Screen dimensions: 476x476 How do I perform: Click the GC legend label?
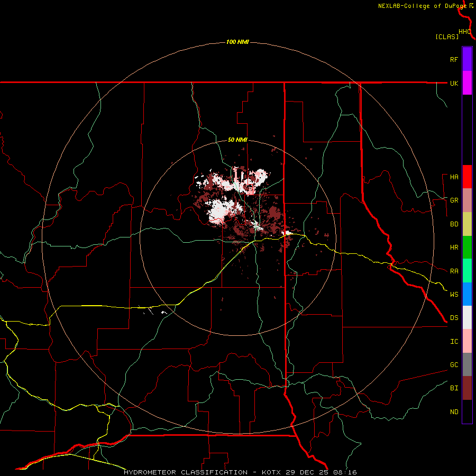454,365
